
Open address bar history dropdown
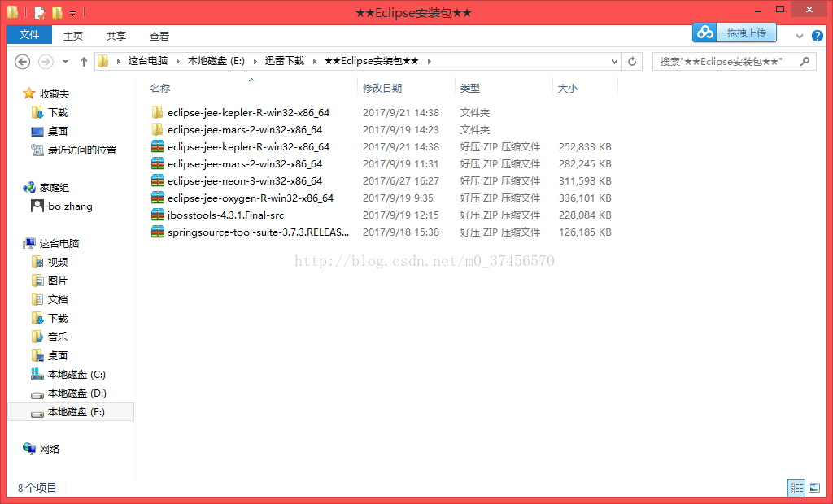coord(614,62)
